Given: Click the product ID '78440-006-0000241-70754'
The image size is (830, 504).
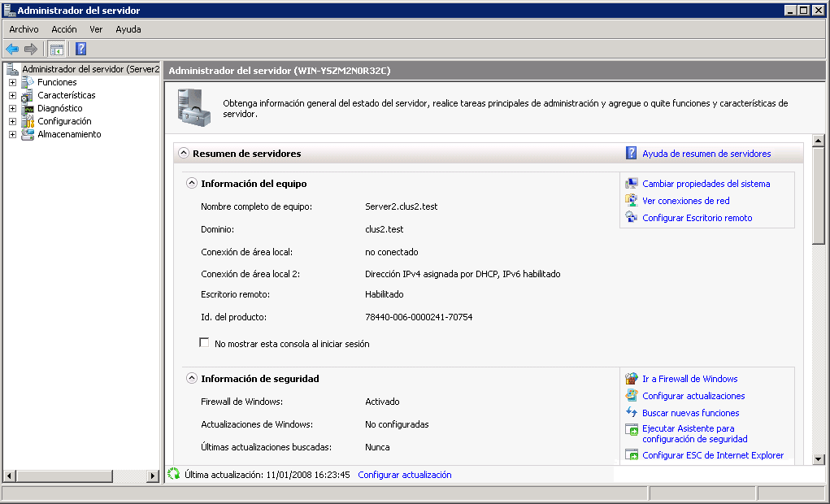Looking at the screenshot, I should (419, 317).
